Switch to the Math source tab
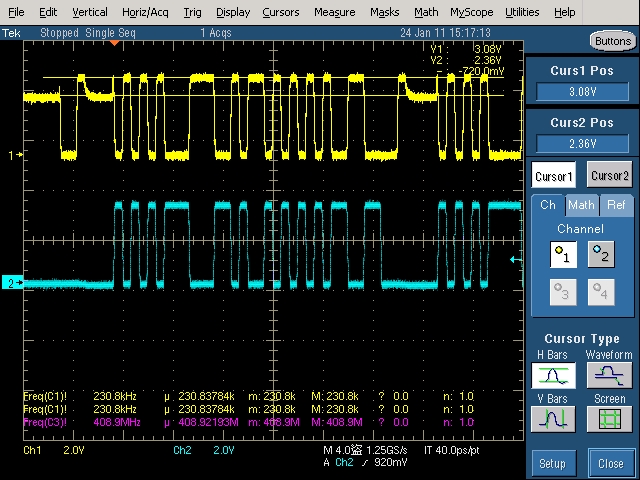Viewport: 640px width, 480px height. tap(581, 205)
